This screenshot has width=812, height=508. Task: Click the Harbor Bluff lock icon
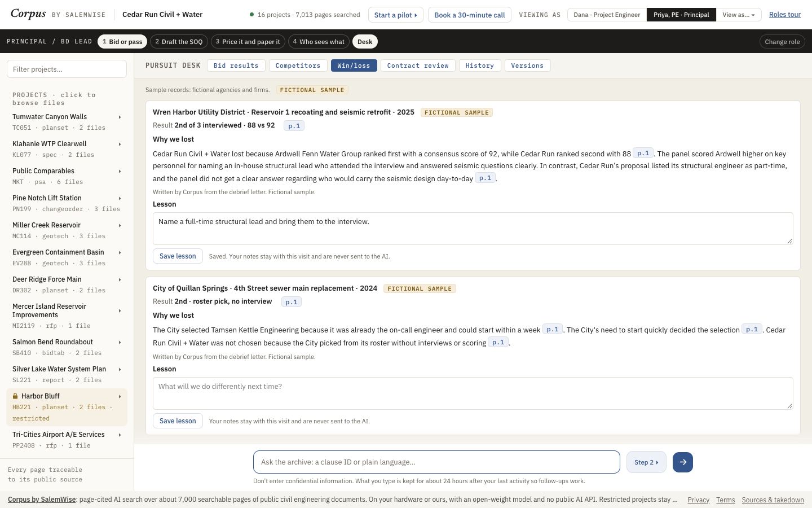click(15, 396)
